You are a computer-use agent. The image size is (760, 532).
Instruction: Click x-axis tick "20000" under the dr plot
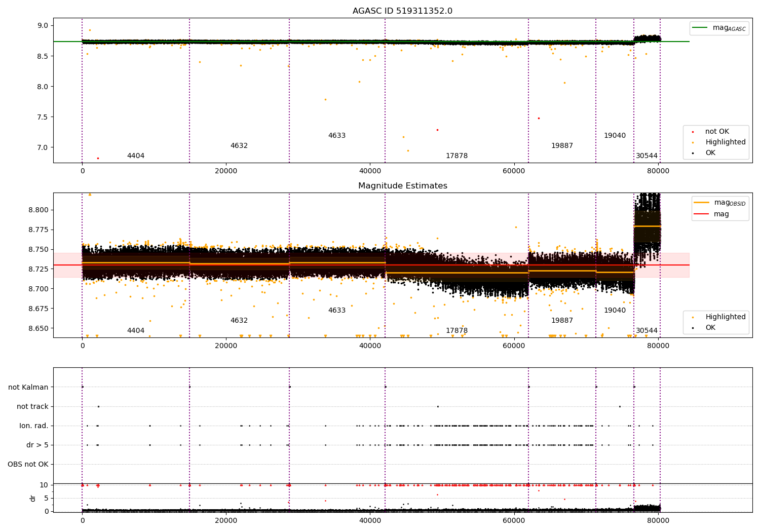point(226,520)
